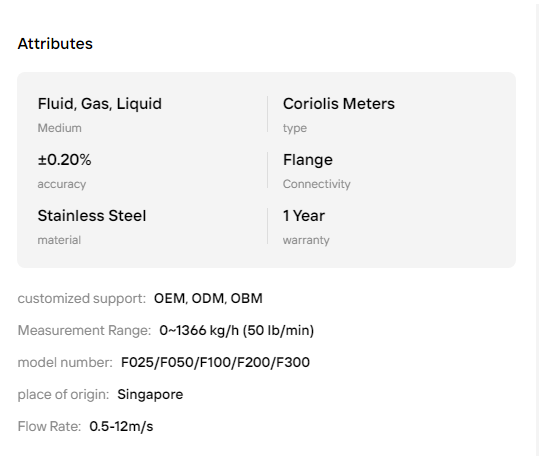
Task: Click the Medium attribute label
Action: [59, 128]
